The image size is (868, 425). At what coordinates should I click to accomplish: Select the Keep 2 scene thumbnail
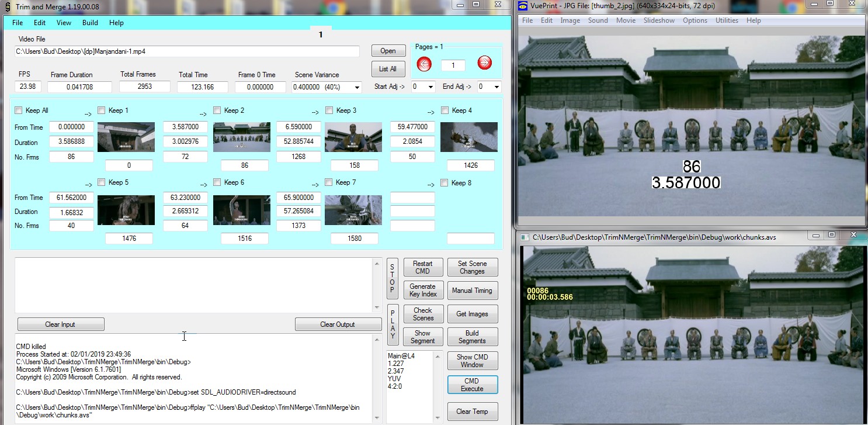click(x=242, y=137)
